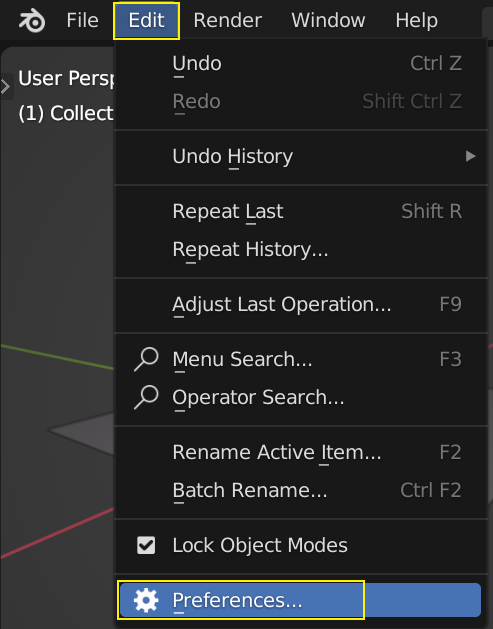Click the Blender logo icon

coord(32,20)
